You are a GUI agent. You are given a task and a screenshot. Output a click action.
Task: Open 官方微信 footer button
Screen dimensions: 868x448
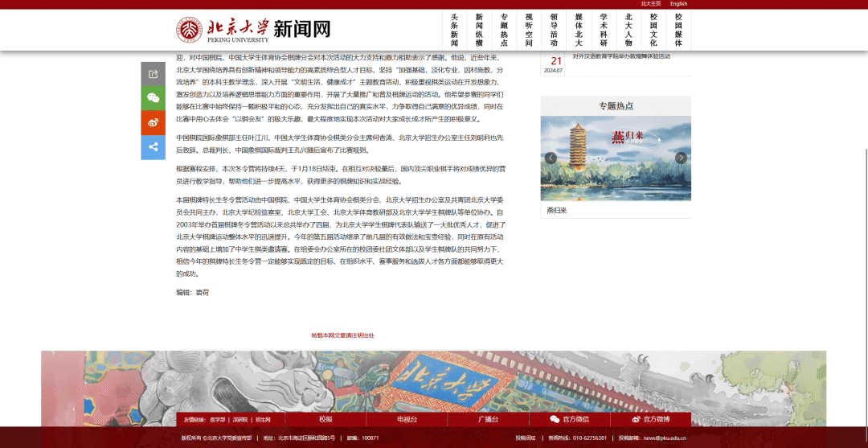570,419
